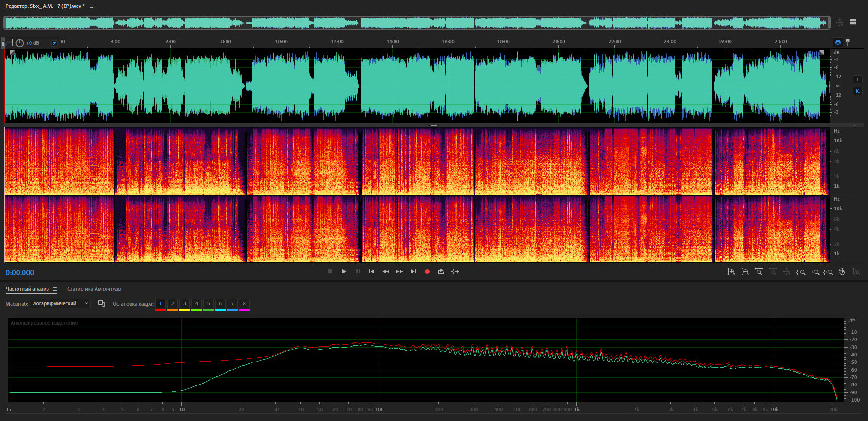Open the Логарифмический scale dropdown
This screenshot has width=868, height=421.
[60, 303]
